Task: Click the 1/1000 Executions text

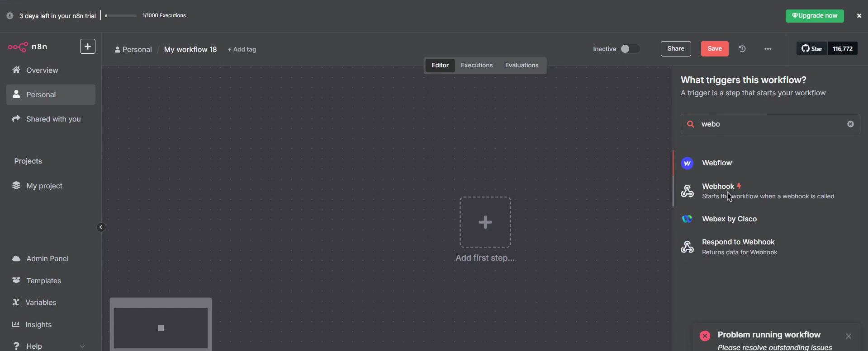Action: click(164, 16)
